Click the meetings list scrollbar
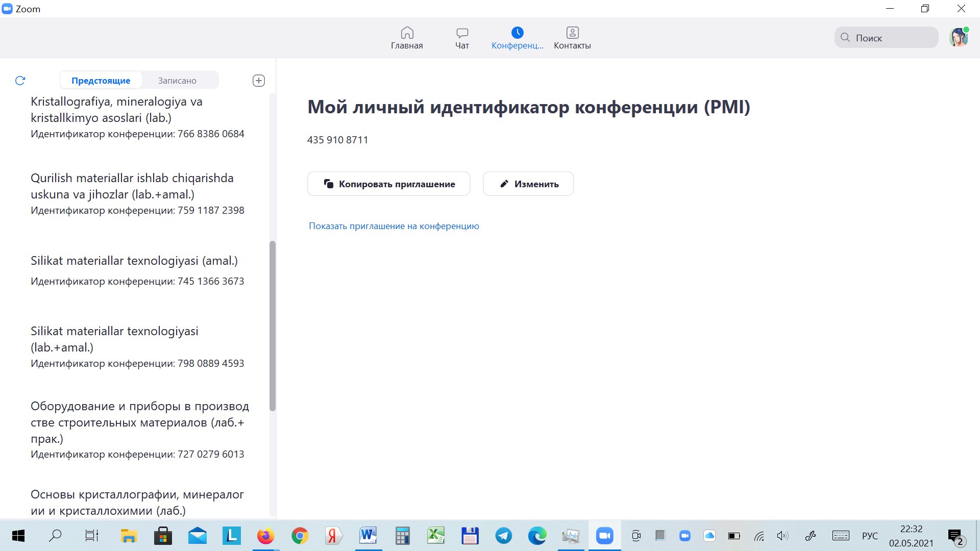The width and height of the screenshot is (980, 551). (273, 327)
